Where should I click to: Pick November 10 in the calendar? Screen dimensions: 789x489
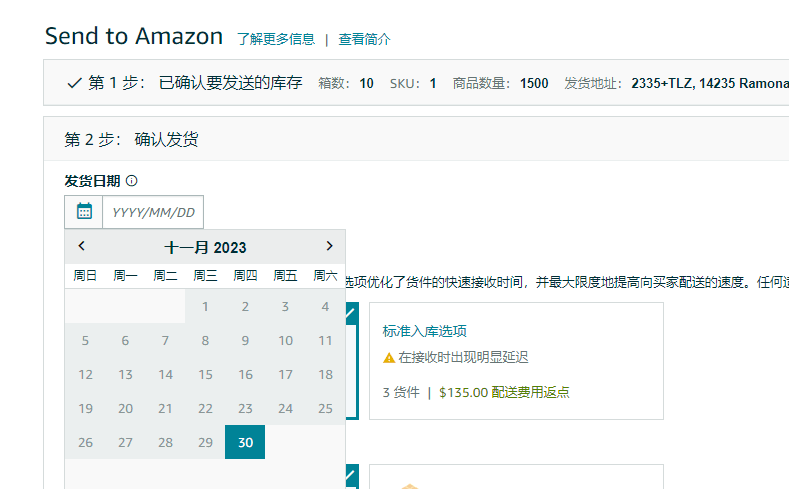coord(285,341)
